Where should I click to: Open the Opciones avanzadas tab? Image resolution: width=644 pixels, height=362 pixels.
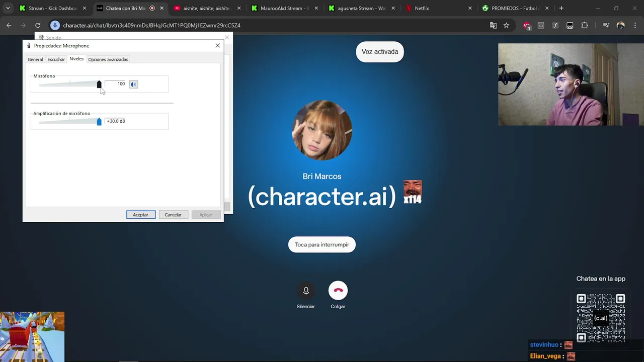click(108, 59)
